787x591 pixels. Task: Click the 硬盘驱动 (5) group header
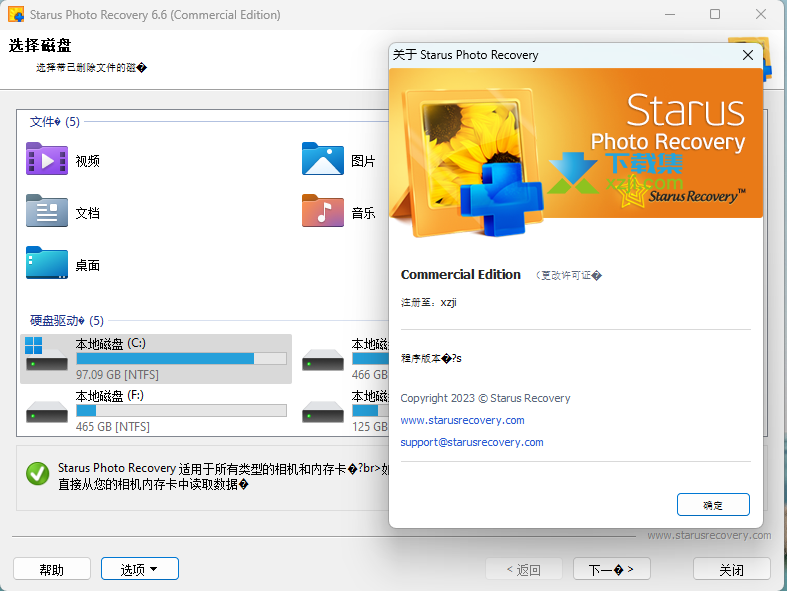click(x=67, y=320)
